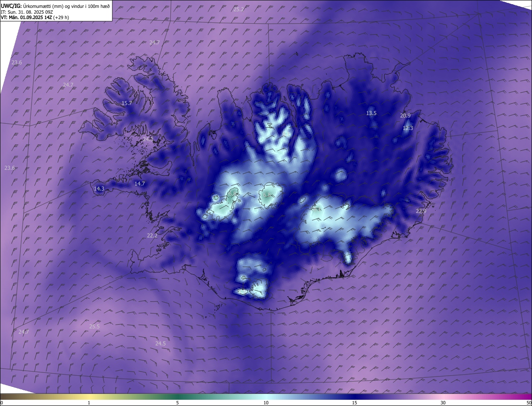
Task: Select the 24.3 value label
Action: 148,139
